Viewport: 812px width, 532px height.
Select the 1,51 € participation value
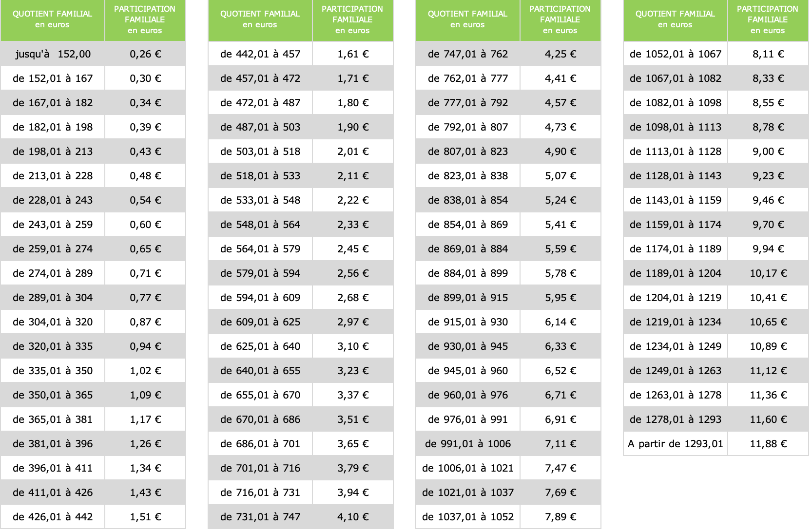click(145, 517)
